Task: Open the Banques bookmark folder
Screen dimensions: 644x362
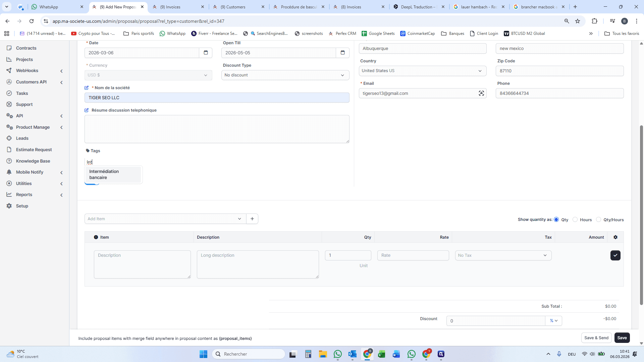Action: pyautogui.click(x=453, y=34)
